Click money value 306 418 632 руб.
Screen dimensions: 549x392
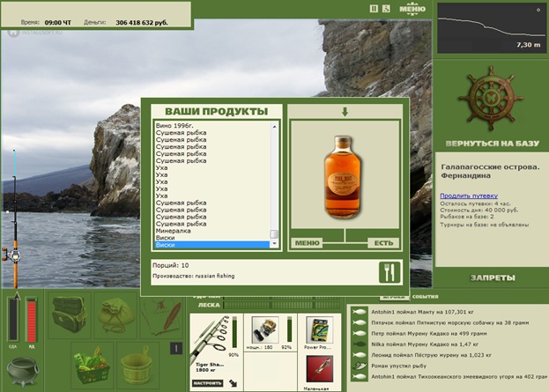tap(142, 23)
